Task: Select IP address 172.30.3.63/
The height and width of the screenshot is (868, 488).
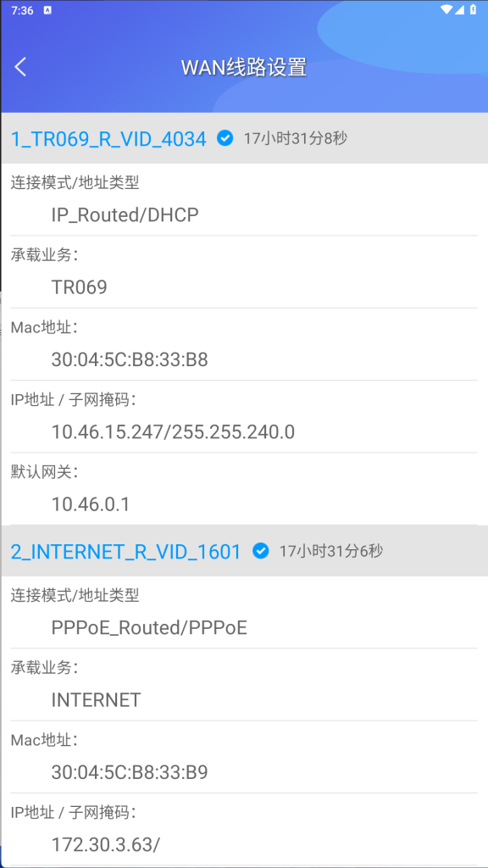Action: [106, 845]
